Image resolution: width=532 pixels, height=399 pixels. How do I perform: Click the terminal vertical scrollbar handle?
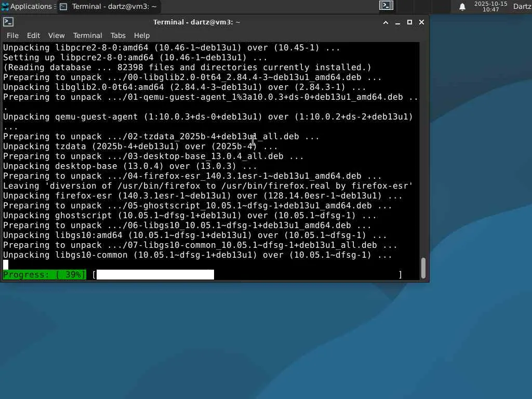coord(423,268)
